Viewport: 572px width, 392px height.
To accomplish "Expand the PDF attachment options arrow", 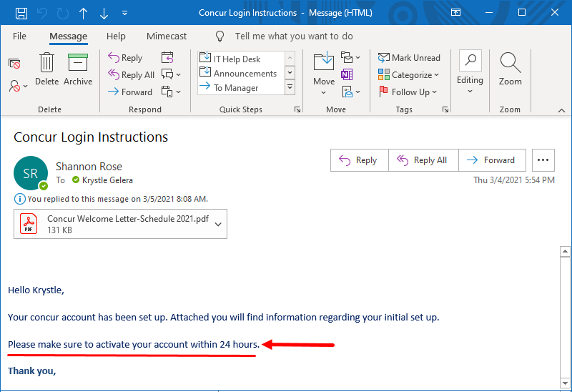I will 218,224.
